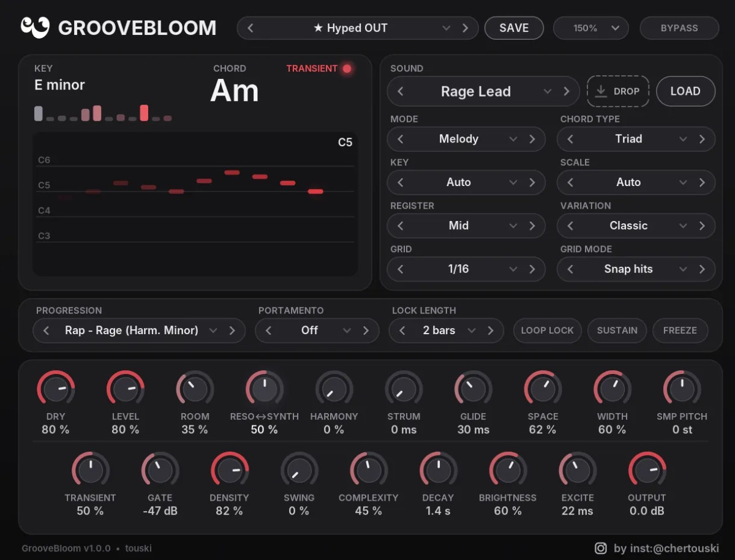Go to previous preset with left arrow
The width and height of the screenshot is (735, 560).
coord(251,28)
